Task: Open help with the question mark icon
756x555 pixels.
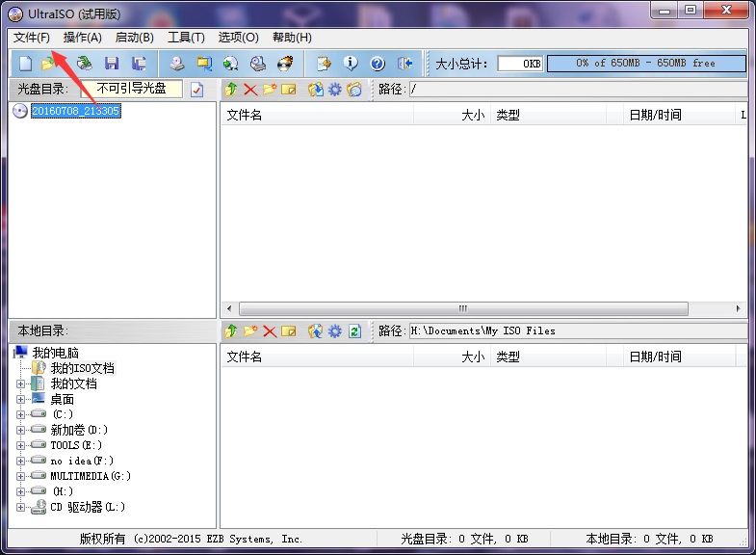Action: point(378,64)
